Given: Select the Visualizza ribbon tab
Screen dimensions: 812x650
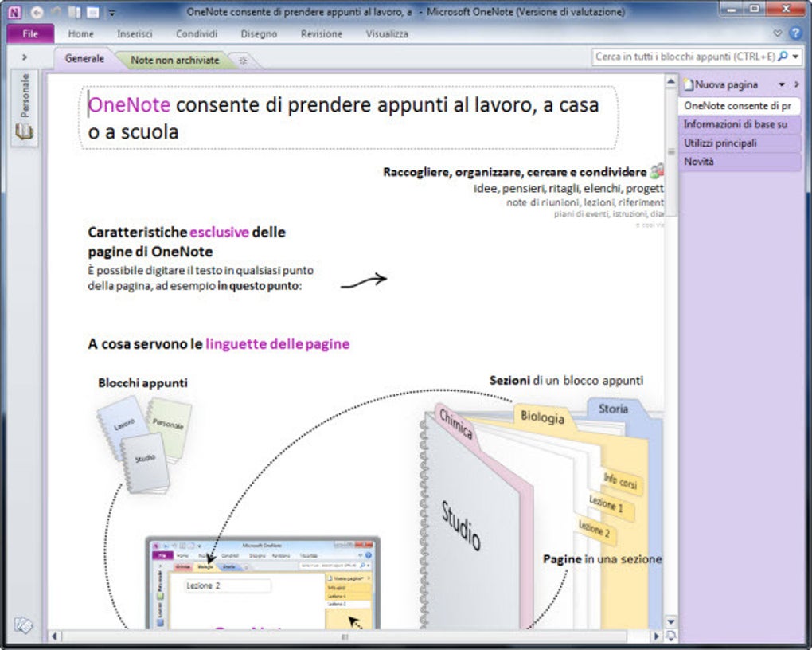Looking at the screenshot, I should [387, 34].
